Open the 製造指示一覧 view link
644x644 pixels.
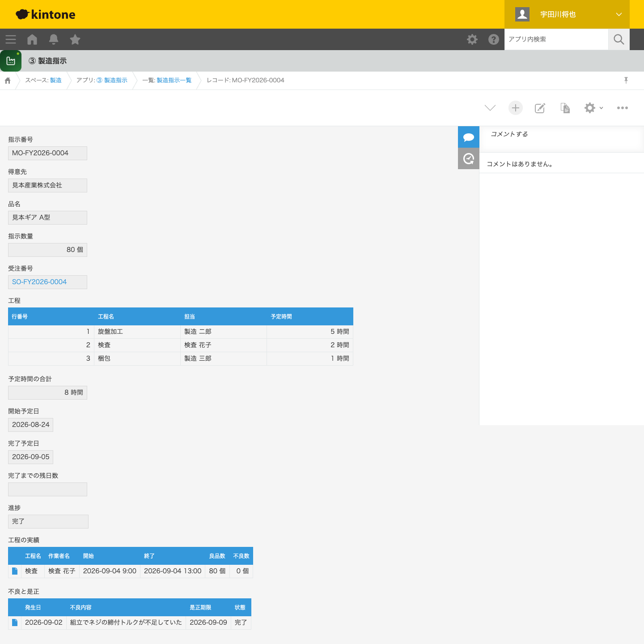pos(174,81)
